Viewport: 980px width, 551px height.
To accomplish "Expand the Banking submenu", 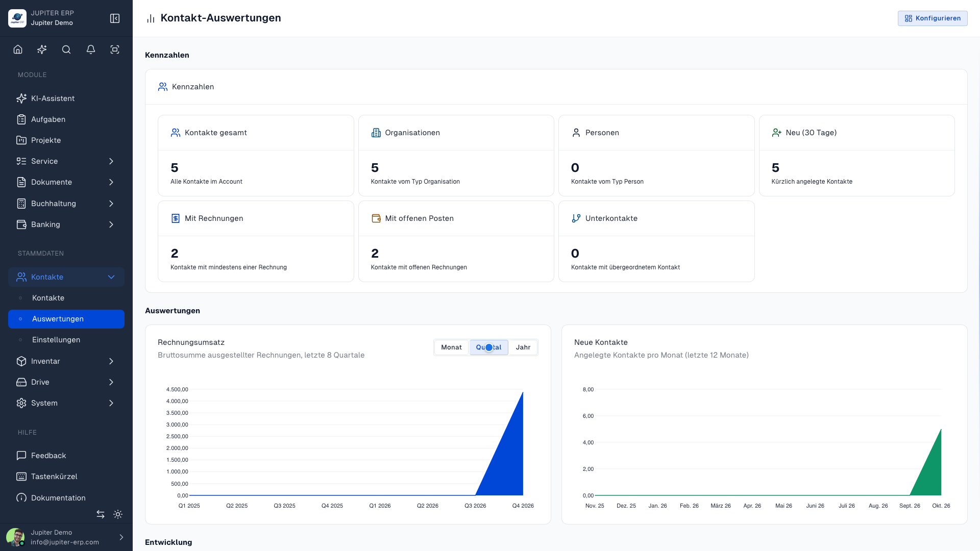I will tap(111, 224).
